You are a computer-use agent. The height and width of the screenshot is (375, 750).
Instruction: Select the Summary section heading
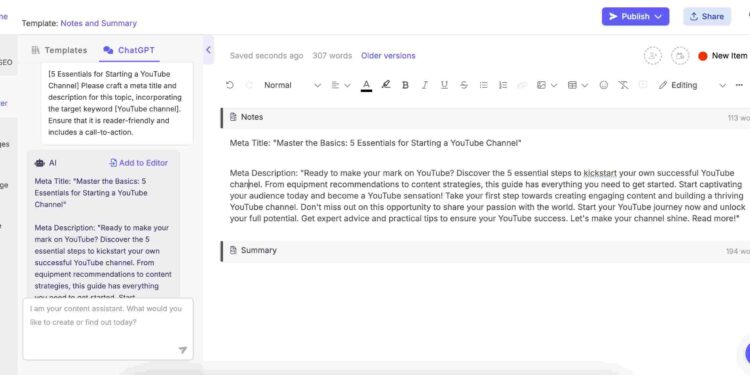[259, 250]
